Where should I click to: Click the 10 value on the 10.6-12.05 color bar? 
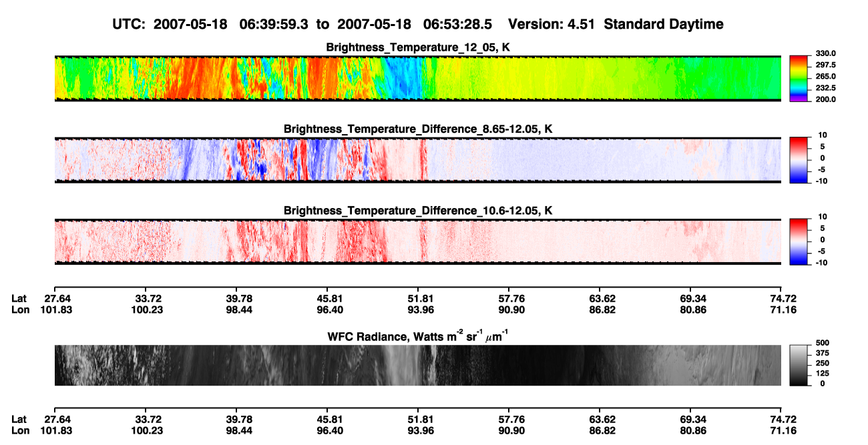[824, 217]
